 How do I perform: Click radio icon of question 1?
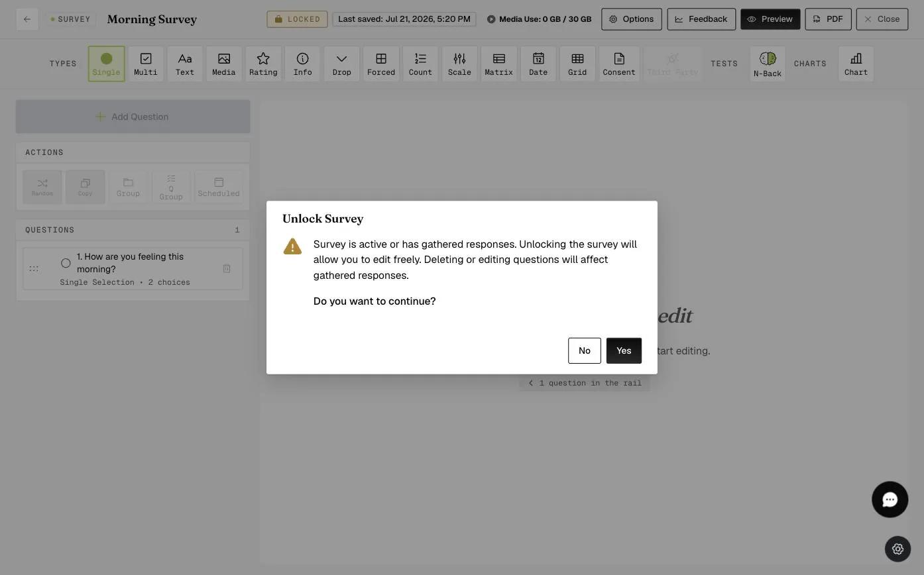(x=66, y=263)
